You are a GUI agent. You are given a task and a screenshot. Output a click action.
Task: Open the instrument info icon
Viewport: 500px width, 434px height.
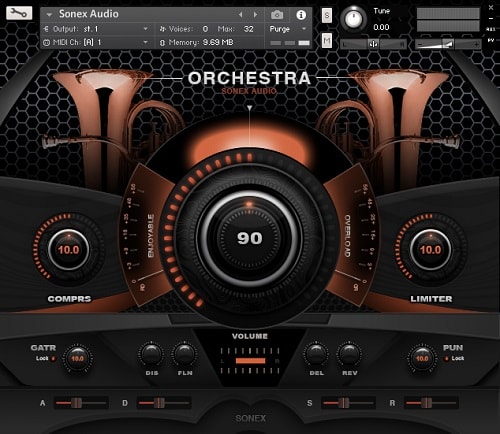pos(301,15)
